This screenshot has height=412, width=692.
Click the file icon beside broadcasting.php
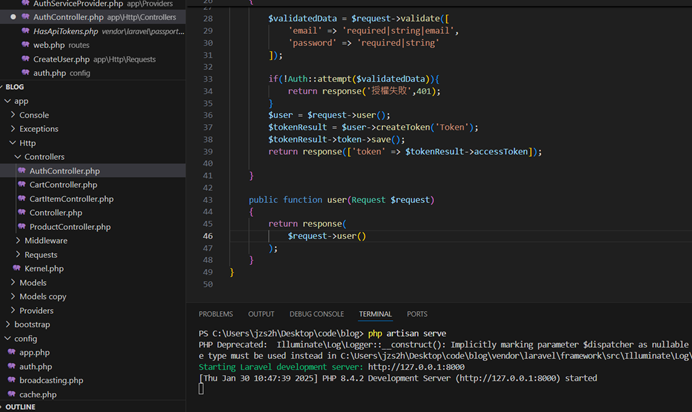11,381
